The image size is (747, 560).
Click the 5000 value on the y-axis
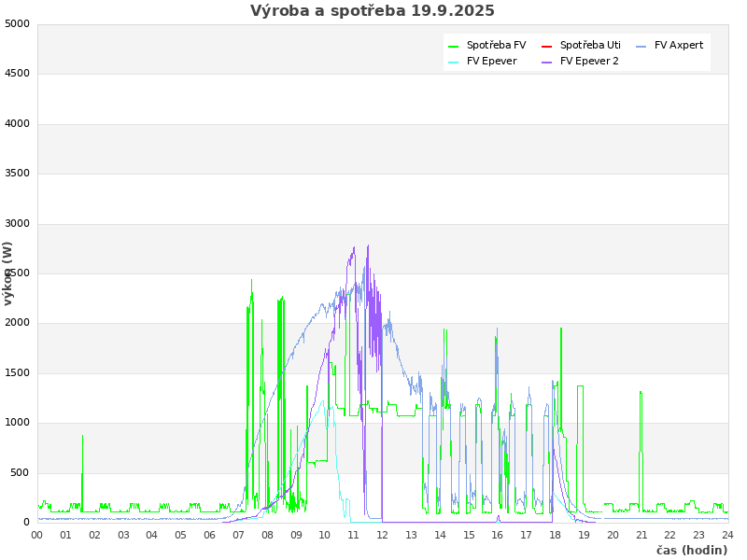pos(17,23)
